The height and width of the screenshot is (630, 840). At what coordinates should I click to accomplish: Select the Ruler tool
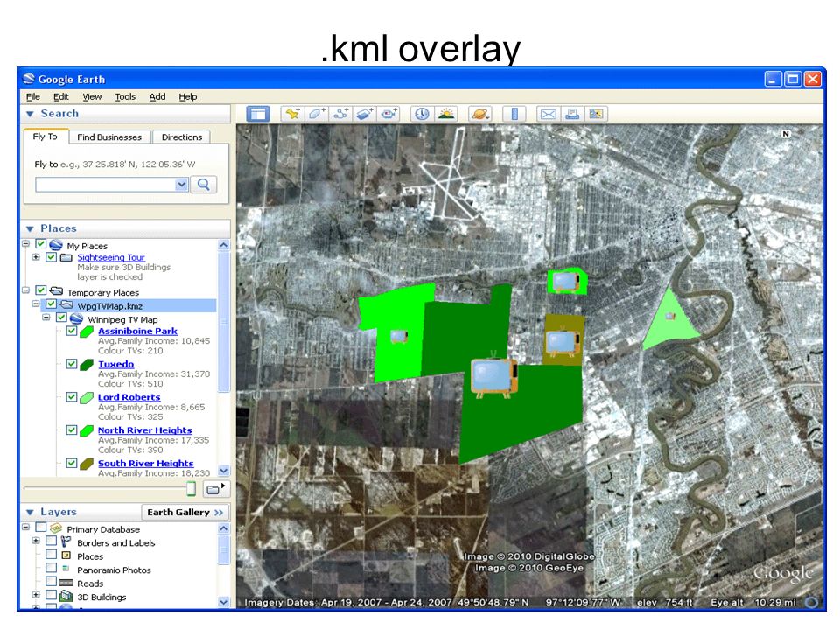(514, 114)
